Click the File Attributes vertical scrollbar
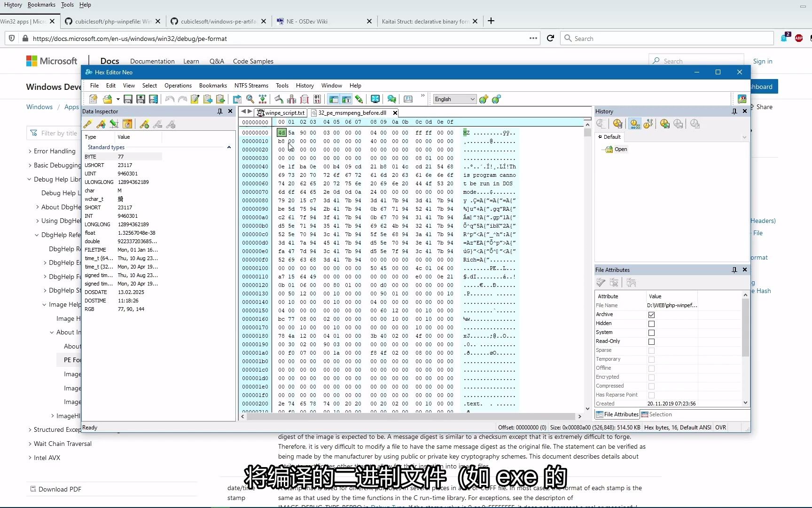812x508 pixels. point(745,348)
